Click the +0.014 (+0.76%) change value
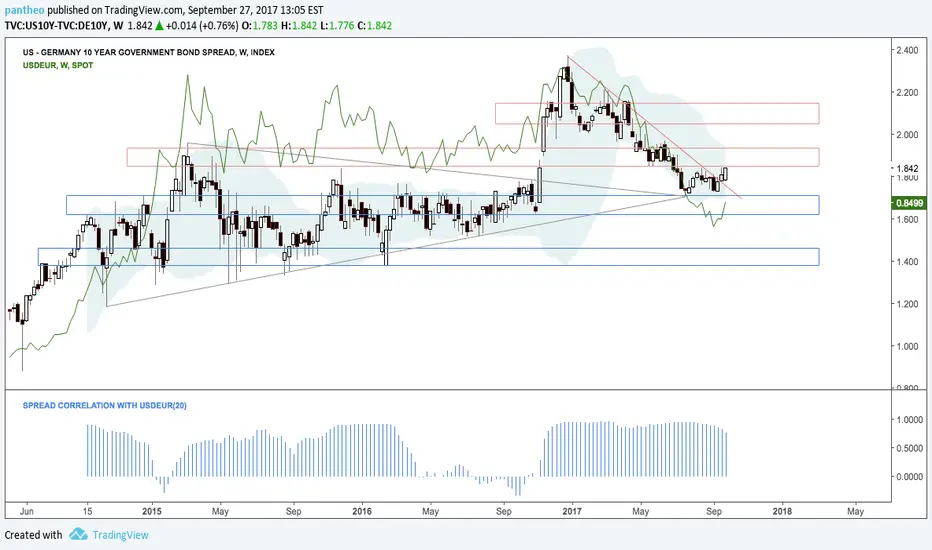 click(x=203, y=26)
